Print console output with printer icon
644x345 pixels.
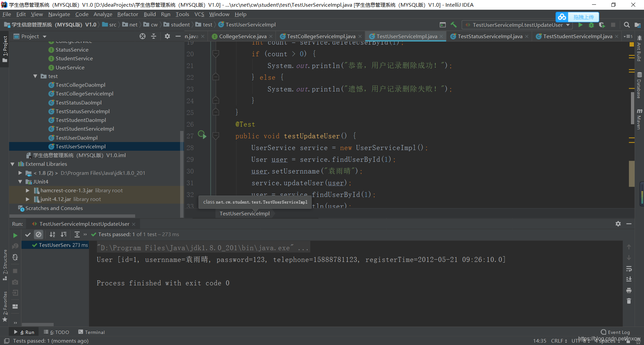tap(629, 290)
